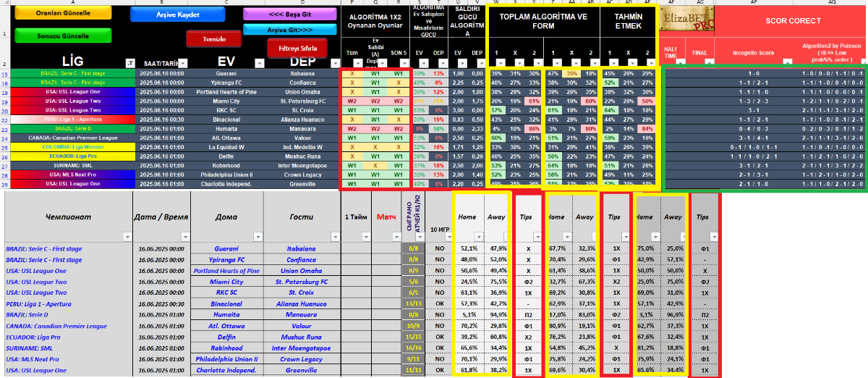Open the HALF TIME filter dropdown

pyautogui.click(x=680, y=63)
